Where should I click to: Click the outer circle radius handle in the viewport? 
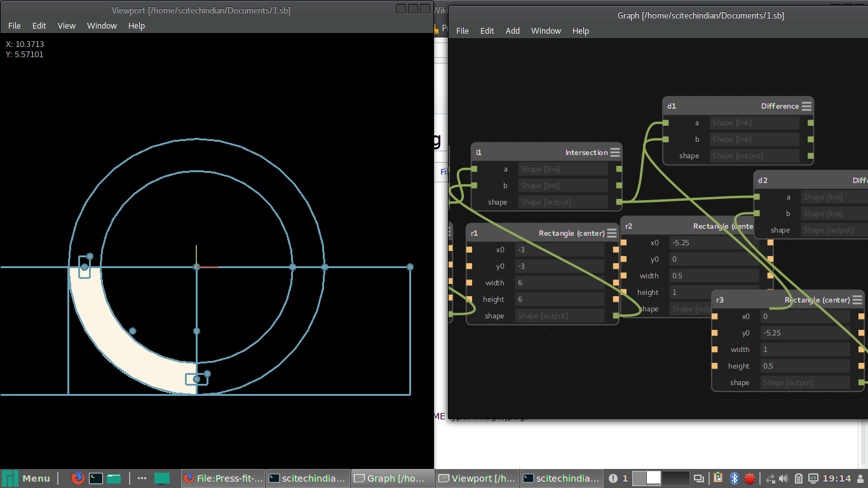coord(325,268)
